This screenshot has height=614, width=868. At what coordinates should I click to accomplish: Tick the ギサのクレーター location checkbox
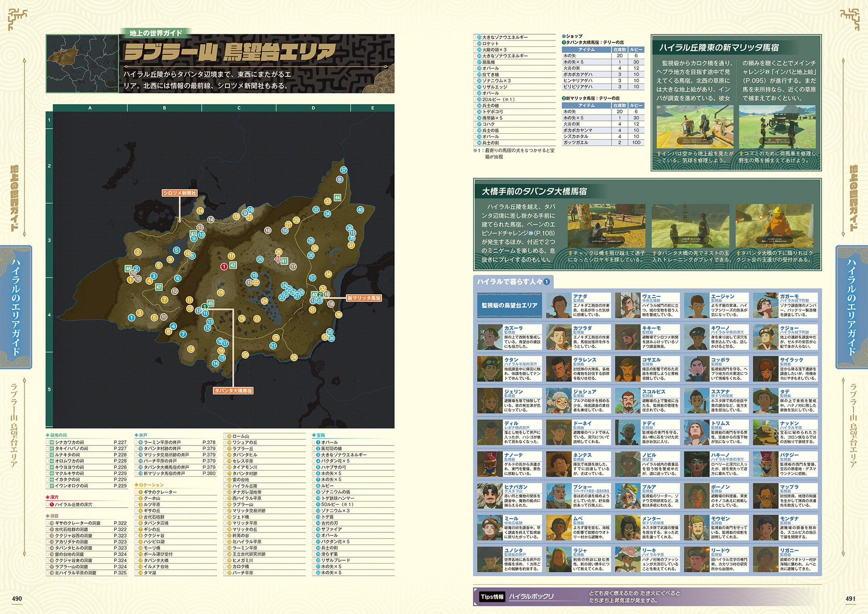137,492
